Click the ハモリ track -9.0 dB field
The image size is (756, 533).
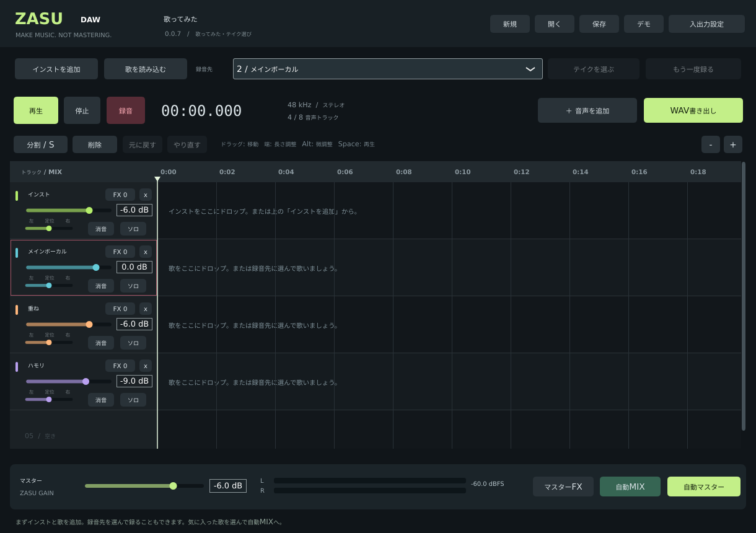coord(134,381)
